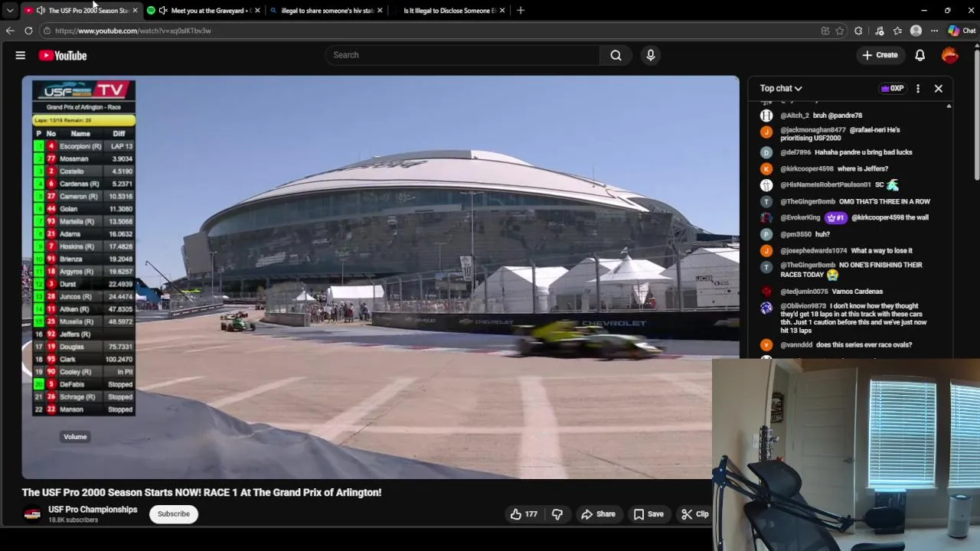
Task: Go to the YouTube home logo
Action: pyautogui.click(x=63, y=55)
